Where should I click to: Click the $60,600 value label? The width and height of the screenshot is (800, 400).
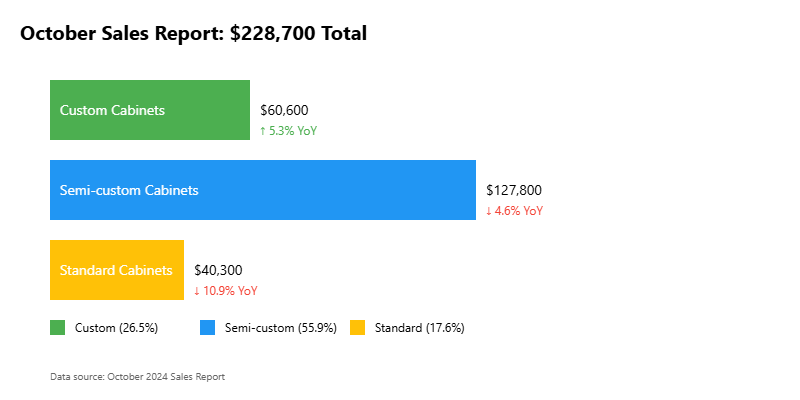tap(284, 110)
